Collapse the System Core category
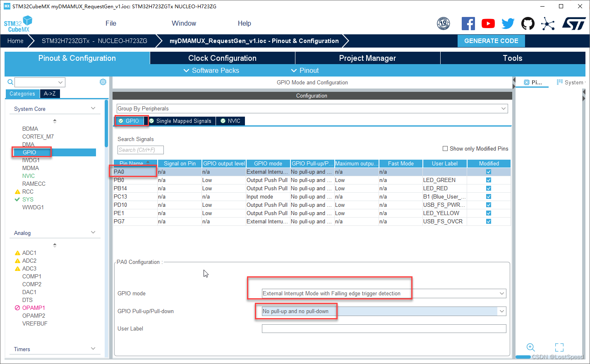This screenshot has width=590, height=364. (x=93, y=108)
